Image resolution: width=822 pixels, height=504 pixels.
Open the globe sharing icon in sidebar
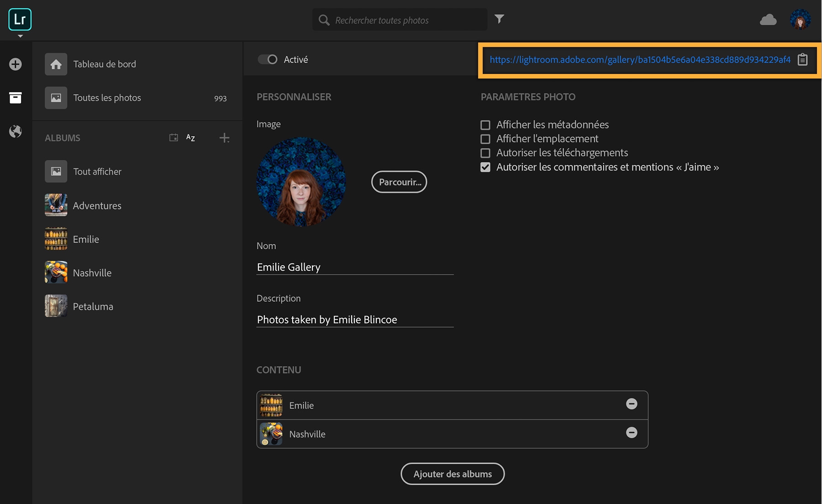tap(16, 131)
